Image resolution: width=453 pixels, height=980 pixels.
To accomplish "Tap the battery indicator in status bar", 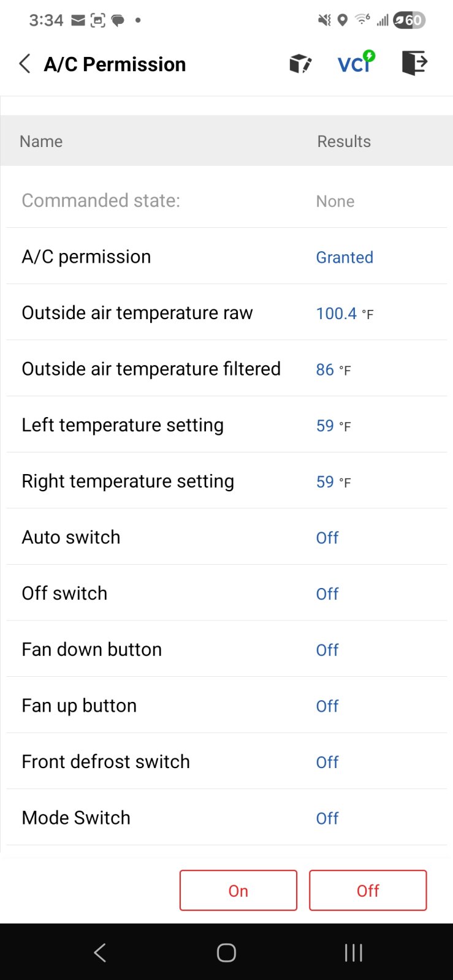I will 409,20.
